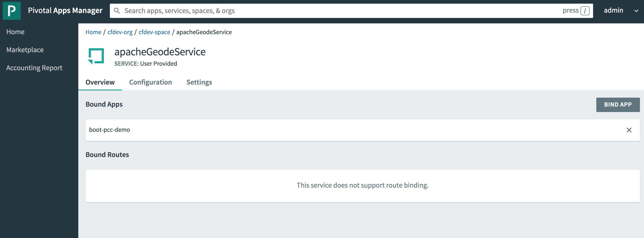The width and height of the screenshot is (644, 238).
Task: Click the Pivotal Apps Manager title
Action: click(65, 11)
